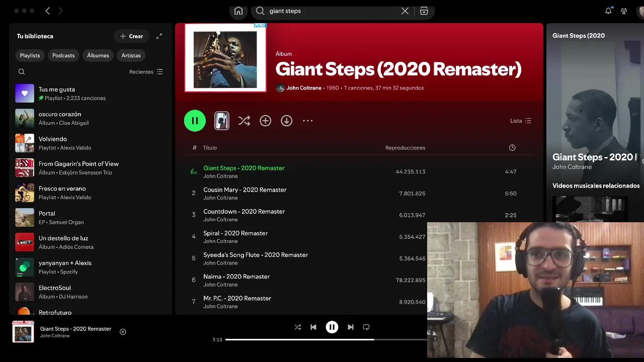This screenshot has height=362, width=644.
Task: Select the Álbumes filter chip
Action: click(x=98, y=55)
